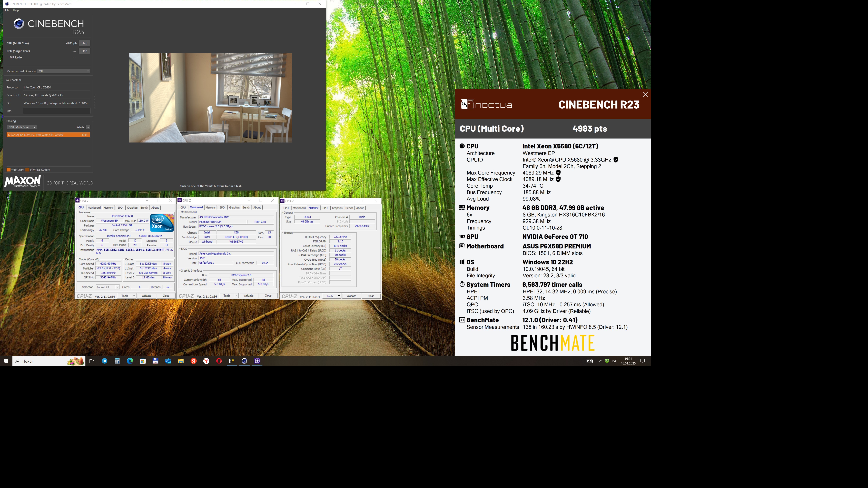Click Validate in CPU-Z processor window

pos(146,296)
